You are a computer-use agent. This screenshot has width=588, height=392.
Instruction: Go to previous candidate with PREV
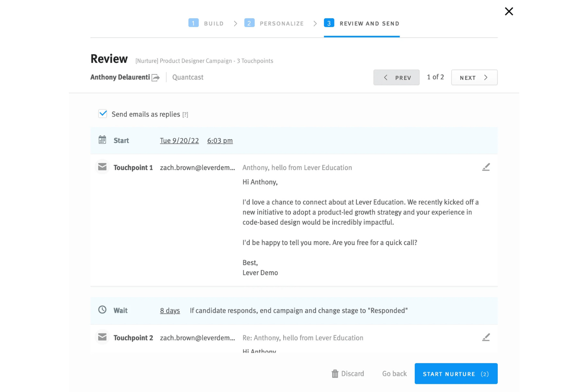[397, 77]
